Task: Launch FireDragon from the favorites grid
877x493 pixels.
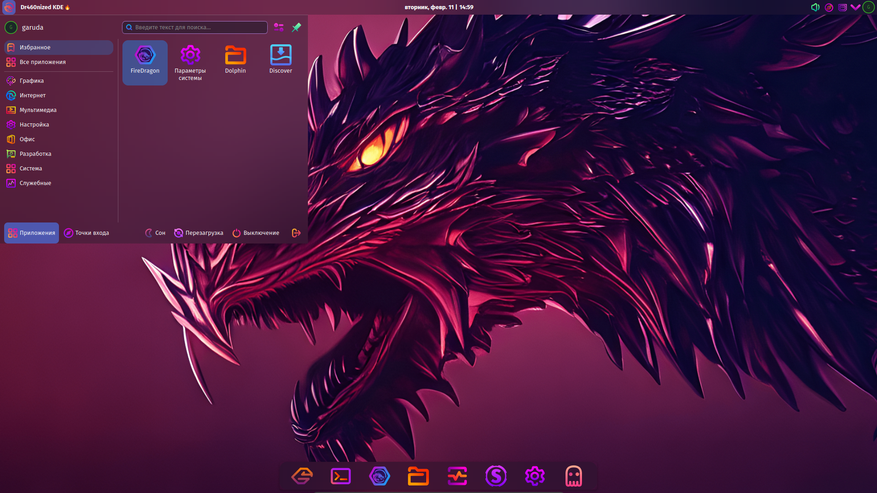Action: pos(145,60)
